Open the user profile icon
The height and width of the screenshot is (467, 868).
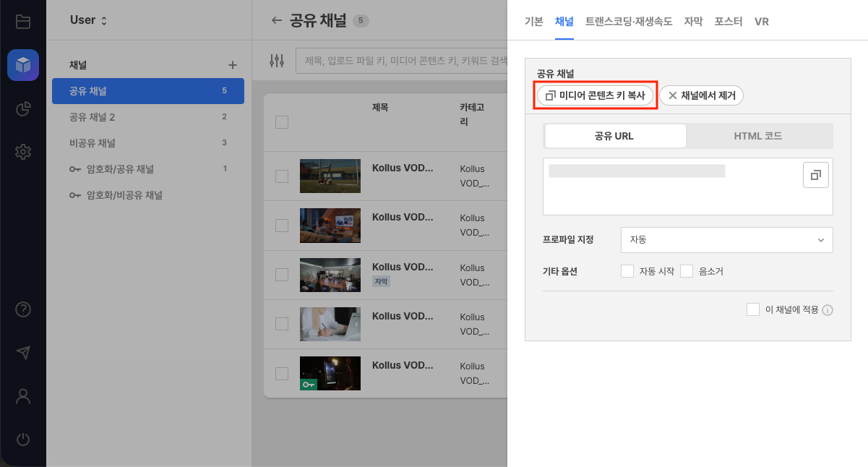pyautogui.click(x=23, y=395)
